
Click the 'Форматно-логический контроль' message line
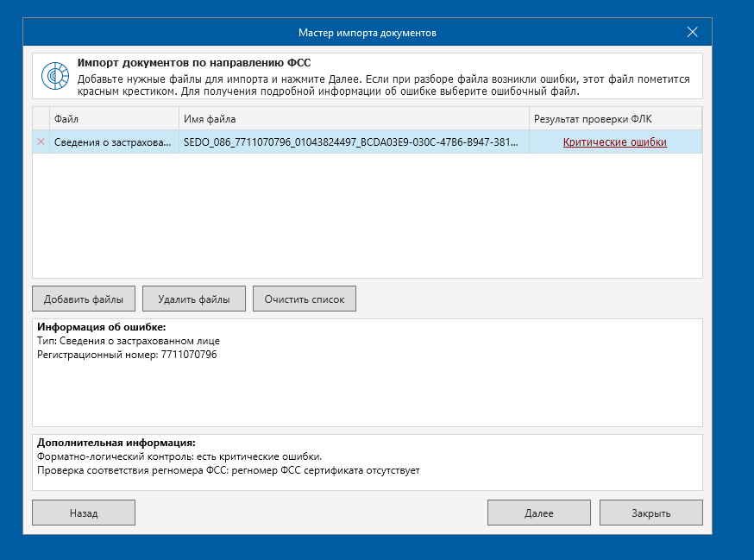[179, 456]
